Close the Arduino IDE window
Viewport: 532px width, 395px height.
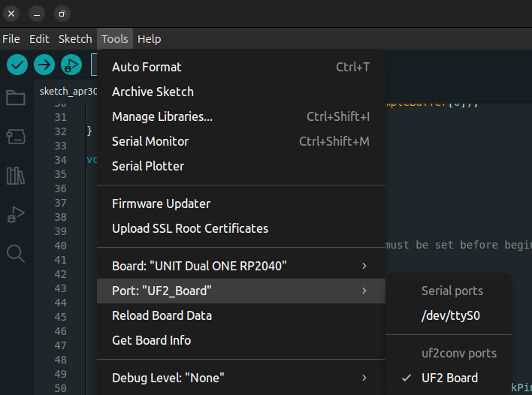click(11, 14)
